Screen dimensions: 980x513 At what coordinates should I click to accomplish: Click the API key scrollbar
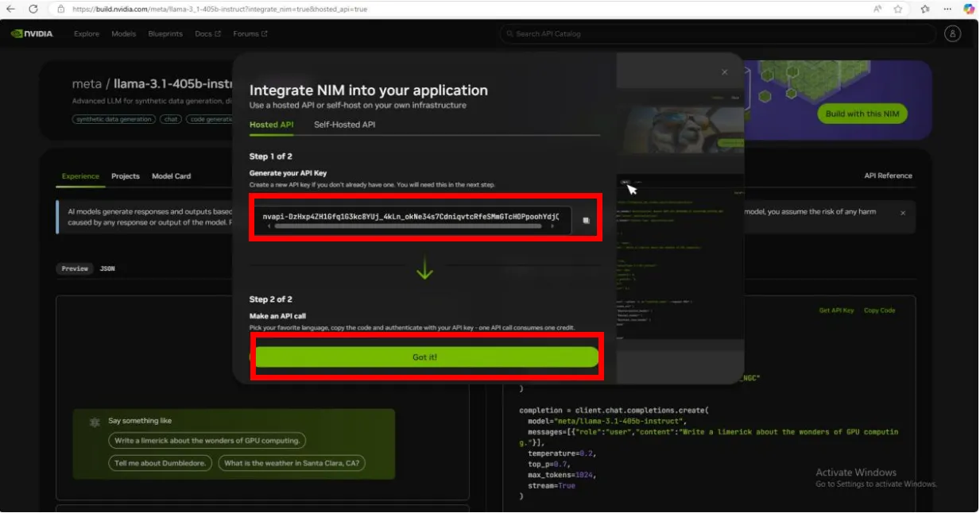tap(409, 226)
